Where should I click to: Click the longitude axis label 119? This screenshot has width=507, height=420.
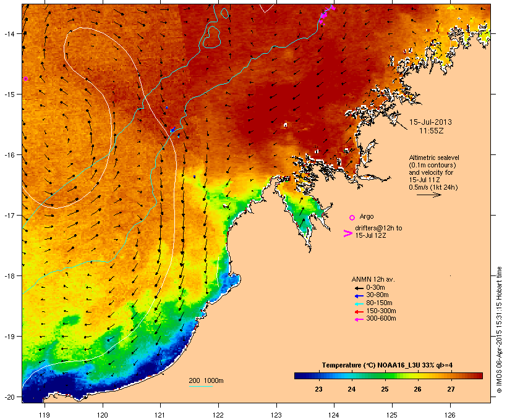coord(45,415)
